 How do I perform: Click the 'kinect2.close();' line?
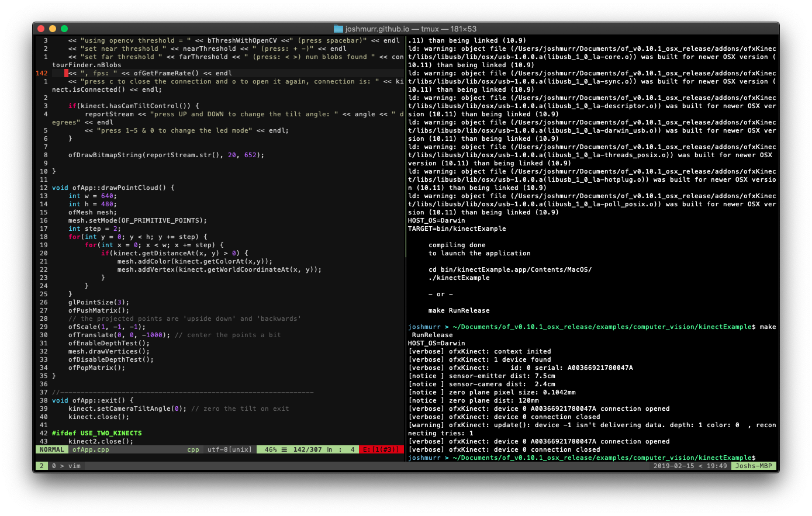(x=101, y=441)
